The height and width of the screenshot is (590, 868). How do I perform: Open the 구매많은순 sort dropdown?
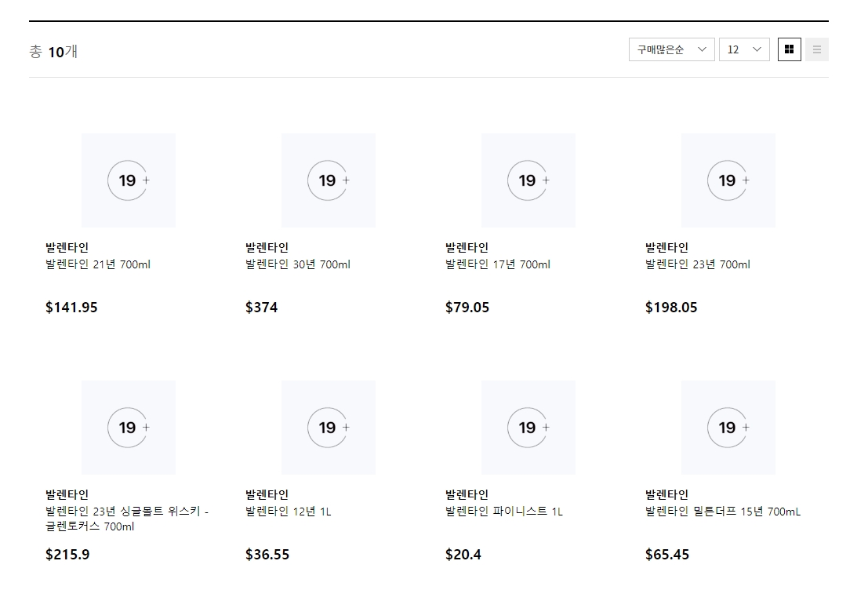671,49
